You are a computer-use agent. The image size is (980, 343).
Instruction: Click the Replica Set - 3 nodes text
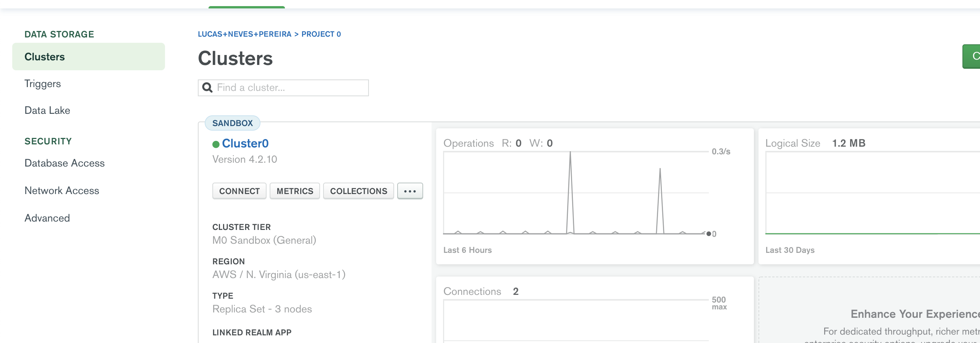[262, 309]
